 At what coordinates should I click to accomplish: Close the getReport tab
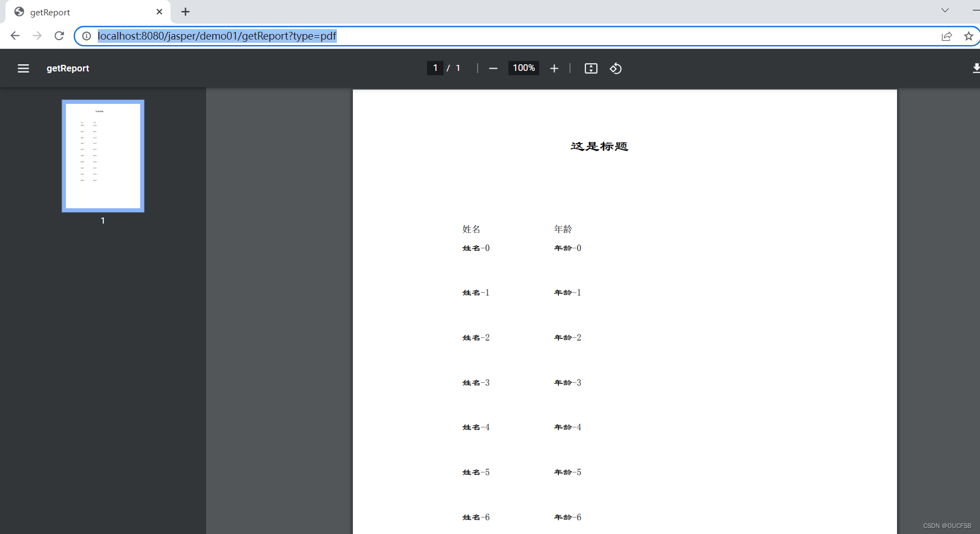pos(159,12)
